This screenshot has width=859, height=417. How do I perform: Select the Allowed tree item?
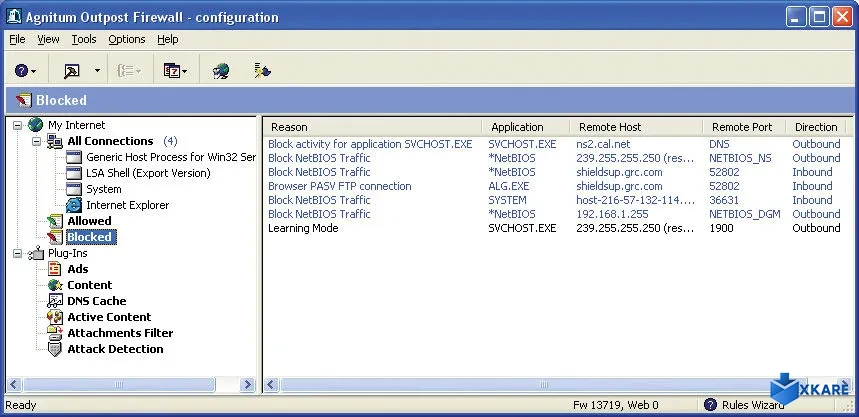(x=89, y=221)
